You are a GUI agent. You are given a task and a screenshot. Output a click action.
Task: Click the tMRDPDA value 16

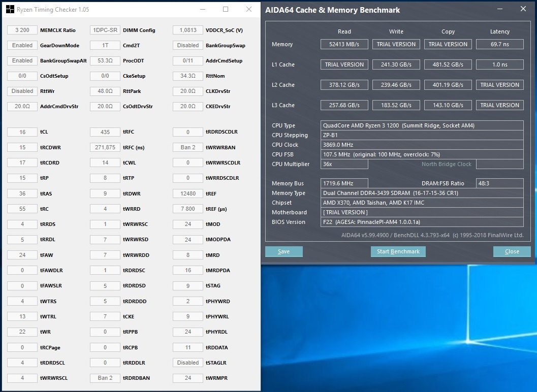(x=188, y=270)
